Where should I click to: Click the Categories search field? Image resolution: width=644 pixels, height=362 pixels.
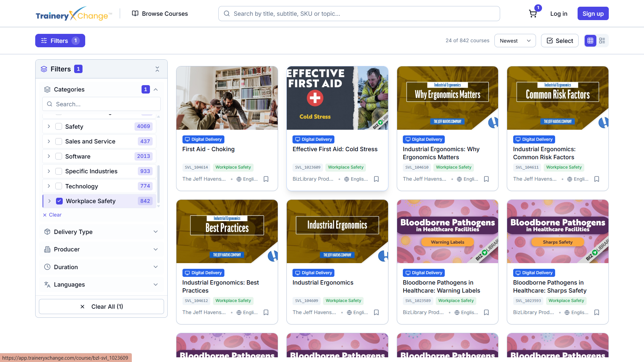pos(101,104)
